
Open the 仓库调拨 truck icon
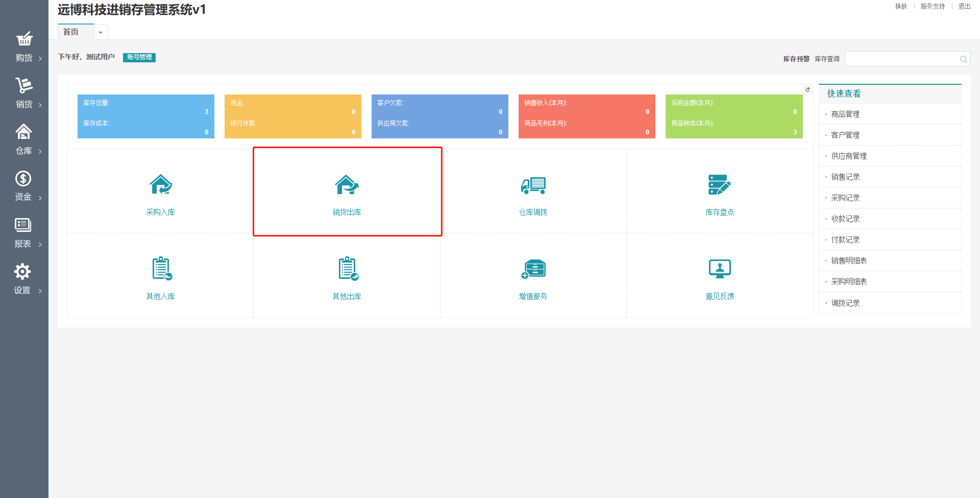click(533, 185)
